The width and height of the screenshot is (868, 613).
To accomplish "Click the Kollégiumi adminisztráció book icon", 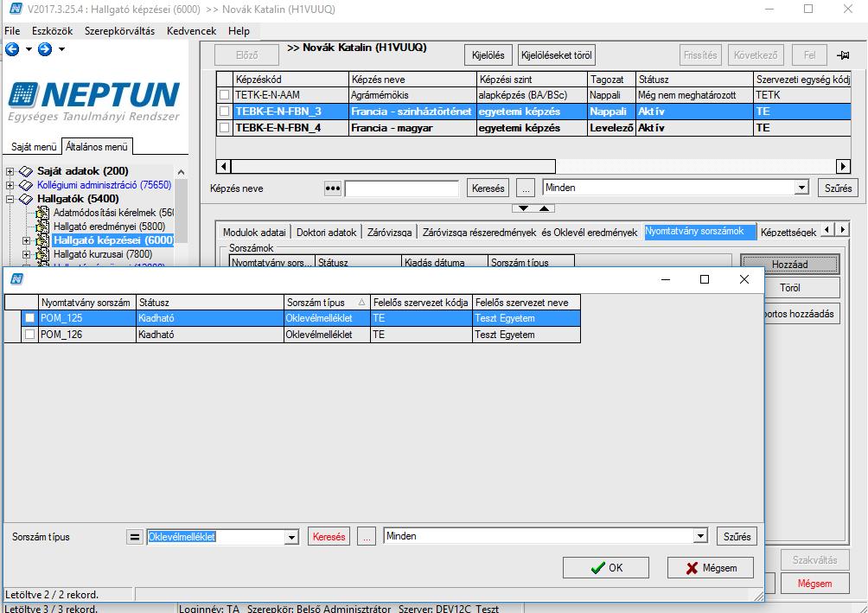I will coord(26,185).
